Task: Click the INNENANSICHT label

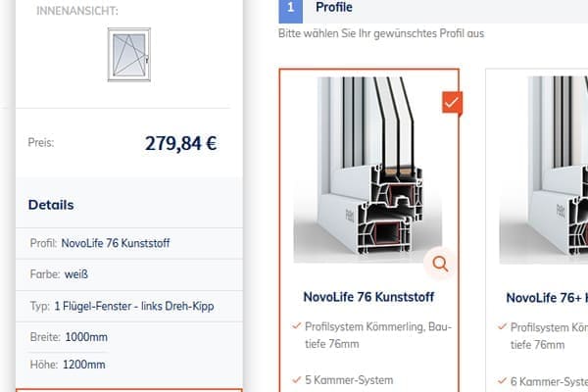Action: pos(77,11)
